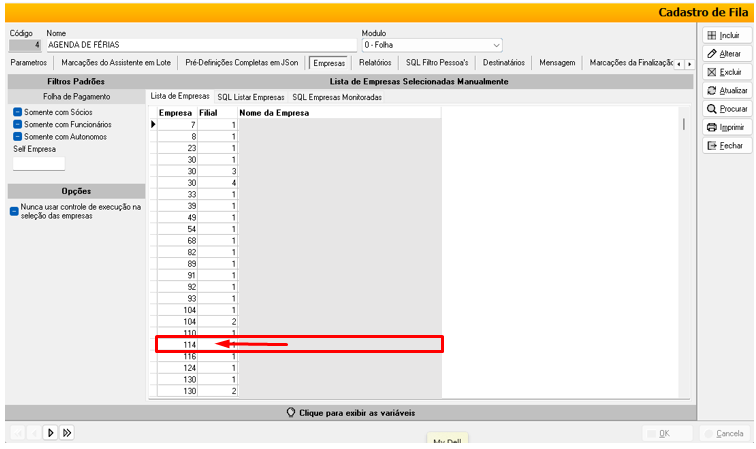The width and height of the screenshot is (756, 449).
Task: Open the SQL Listar Empresas tab
Action: [x=251, y=97]
